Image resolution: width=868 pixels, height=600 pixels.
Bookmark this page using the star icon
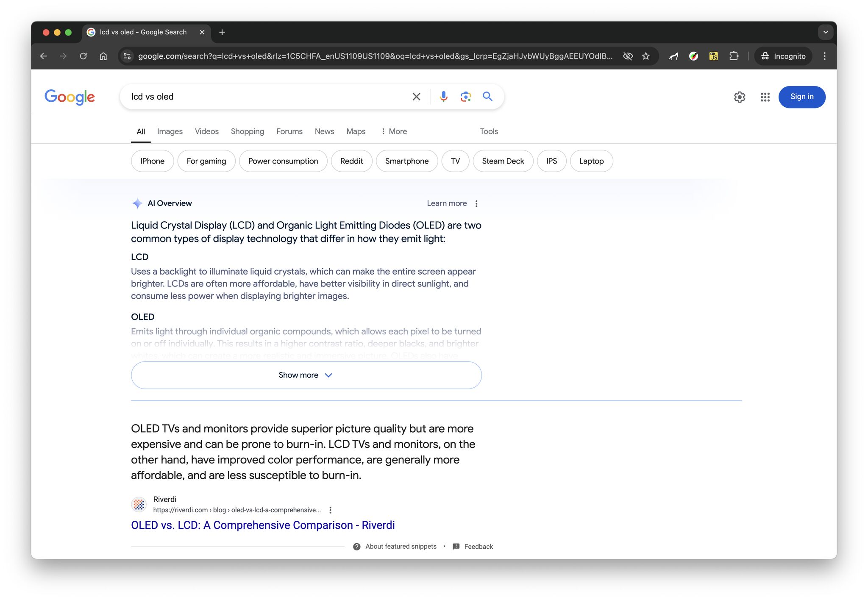click(x=646, y=56)
